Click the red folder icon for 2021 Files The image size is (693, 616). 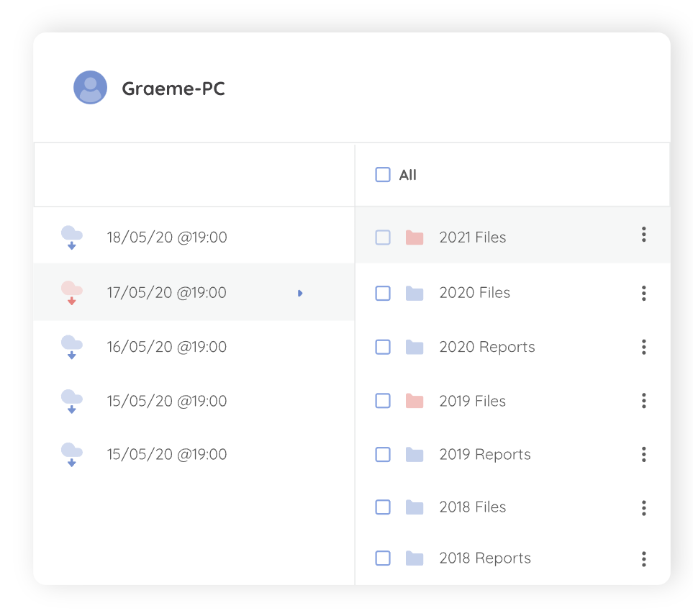[415, 237]
